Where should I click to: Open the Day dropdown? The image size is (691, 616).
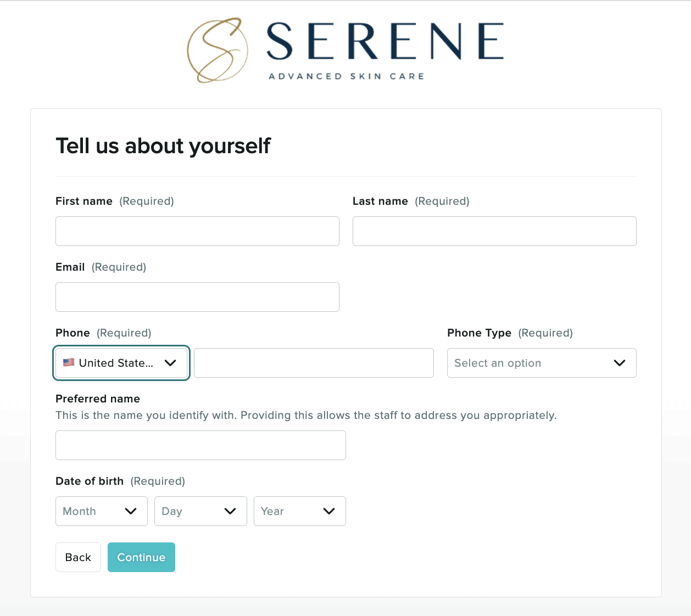pyautogui.click(x=200, y=511)
